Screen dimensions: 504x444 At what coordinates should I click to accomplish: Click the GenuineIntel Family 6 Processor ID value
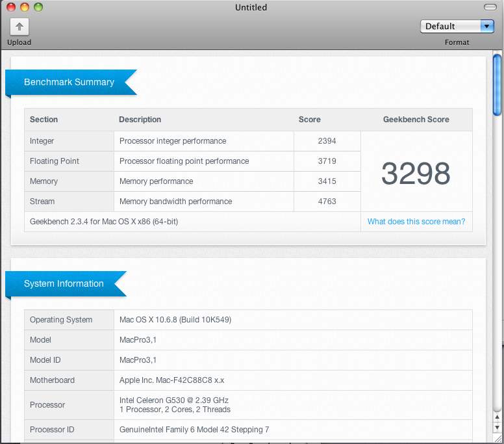[194, 430]
